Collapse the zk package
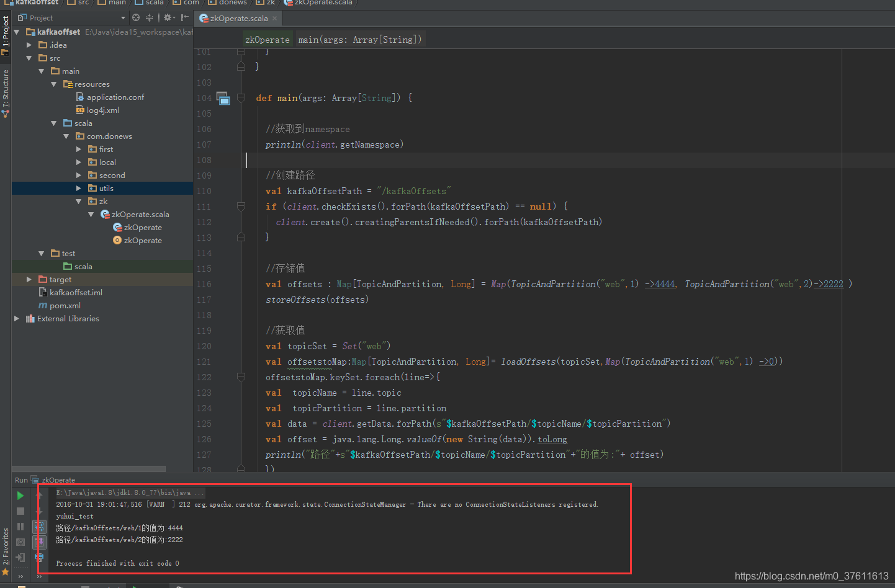 point(79,201)
